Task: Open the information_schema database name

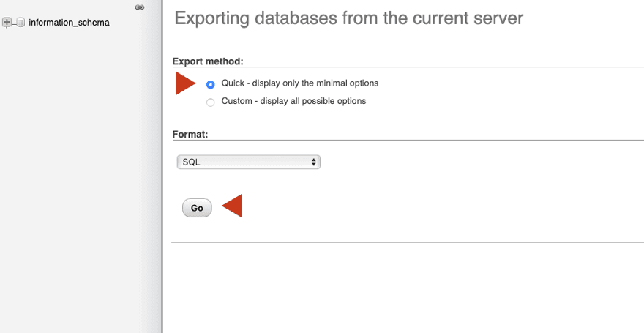Action: coord(69,23)
